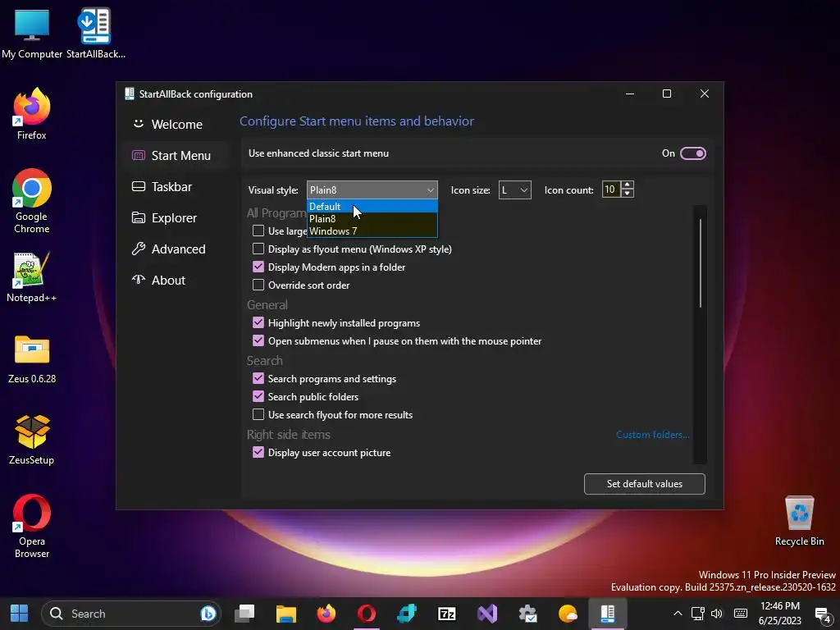
Task: Click the settings list vertical scrollbar
Action: click(701, 262)
